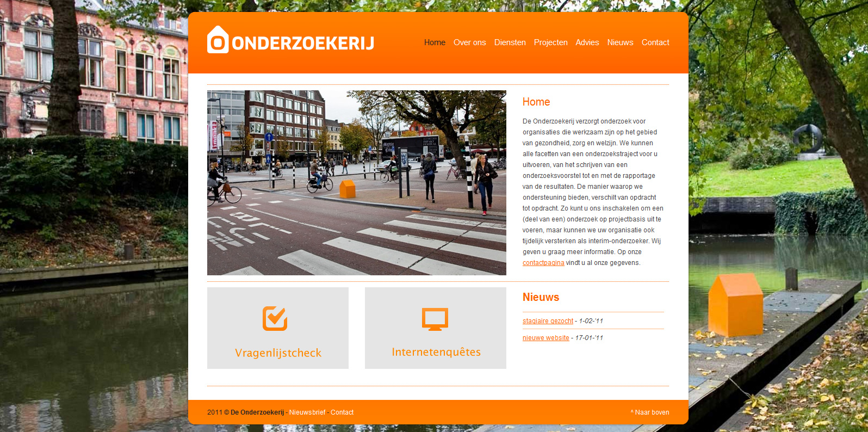Screen dimensions: 868x432
Task: Click the Vragenlijstcheck text label
Action: point(278,353)
